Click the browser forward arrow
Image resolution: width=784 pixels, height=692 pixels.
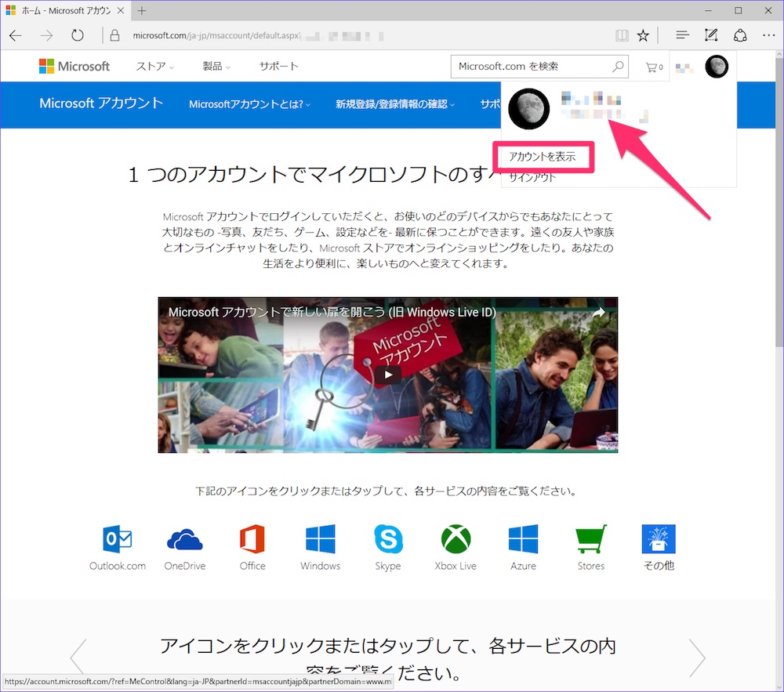tap(46, 35)
